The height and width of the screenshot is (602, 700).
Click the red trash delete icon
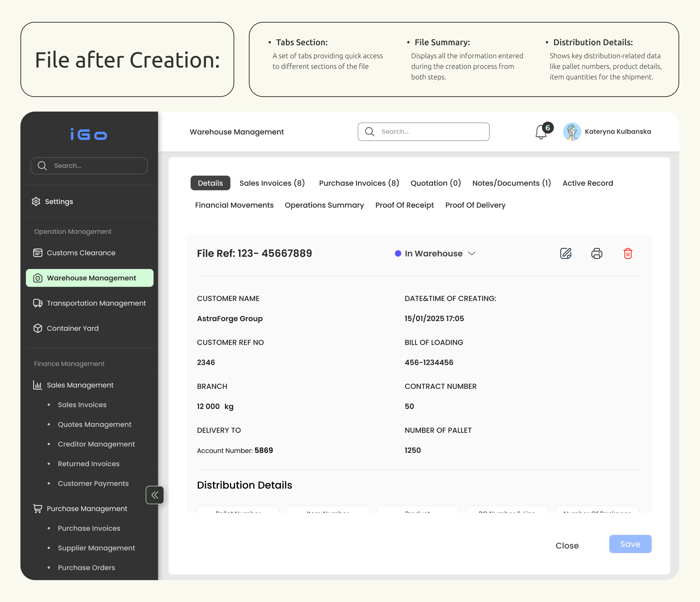(x=628, y=253)
